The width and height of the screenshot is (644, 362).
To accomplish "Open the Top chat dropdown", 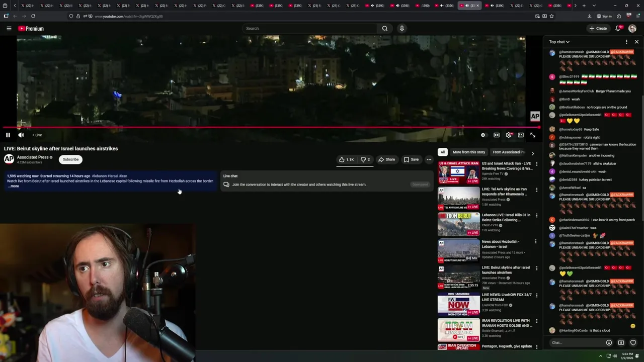I will [559, 42].
